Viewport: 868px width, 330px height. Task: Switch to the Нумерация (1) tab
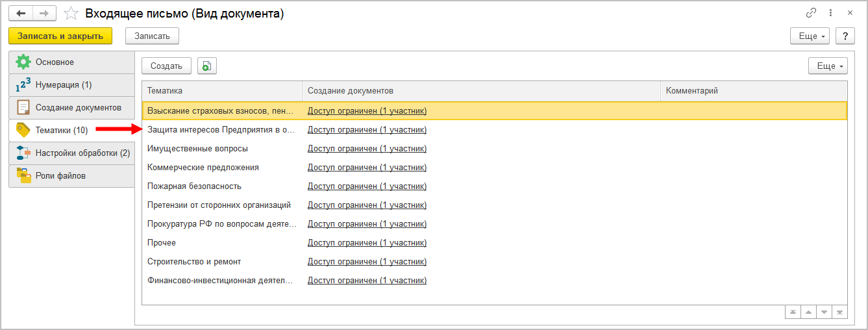click(x=64, y=84)
